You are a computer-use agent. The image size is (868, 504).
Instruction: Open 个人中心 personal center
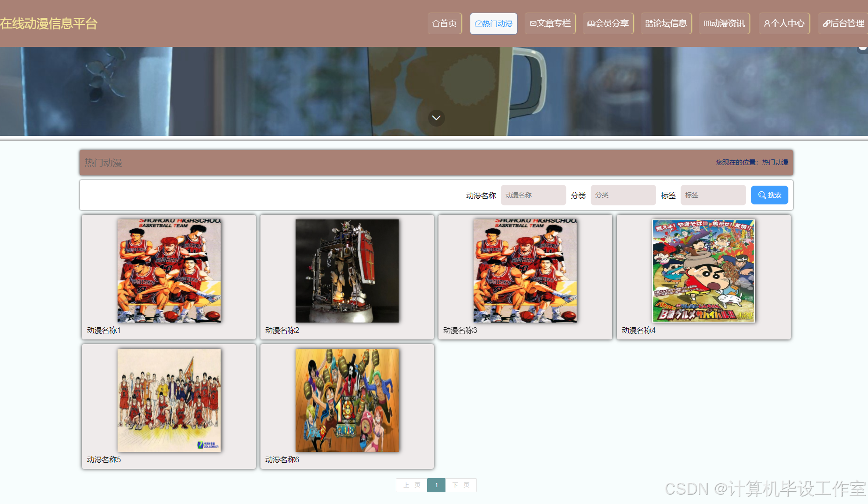(784, 23)
